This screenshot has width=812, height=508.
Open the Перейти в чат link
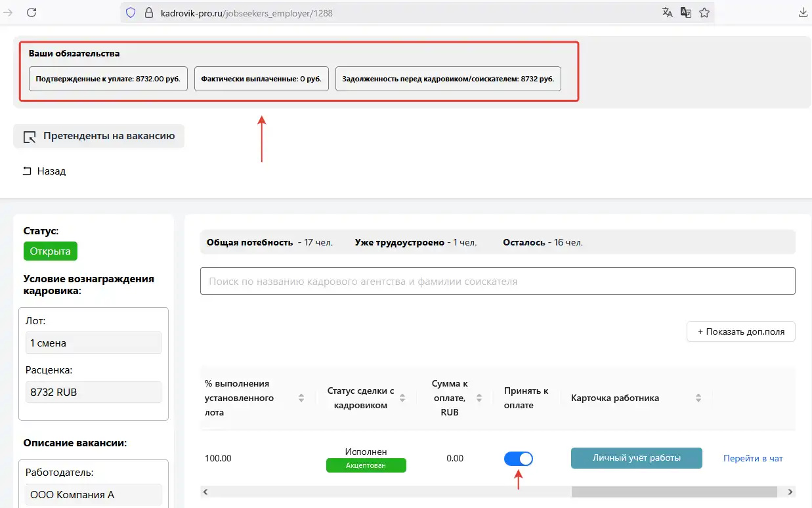(753, 458)
